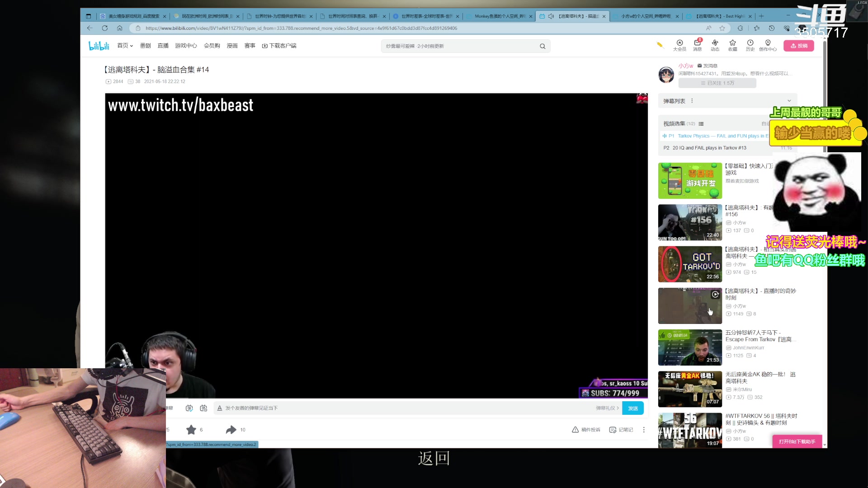Open the favorites list icon
The width and height of the screenshot is (868, 488).
pos(756,28)
